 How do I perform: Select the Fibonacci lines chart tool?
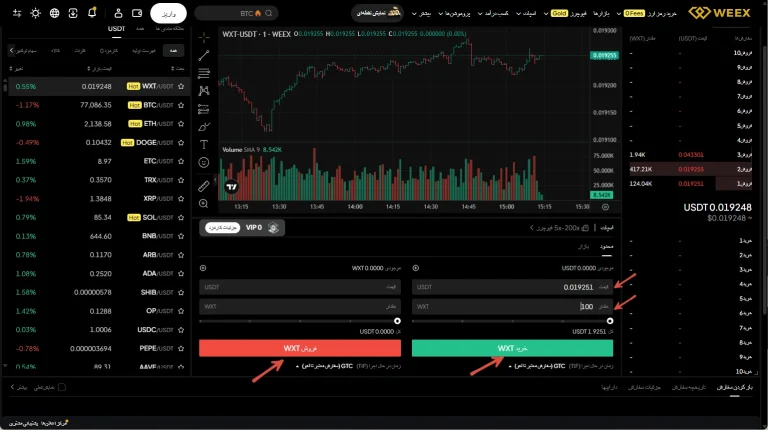[204, 73]
